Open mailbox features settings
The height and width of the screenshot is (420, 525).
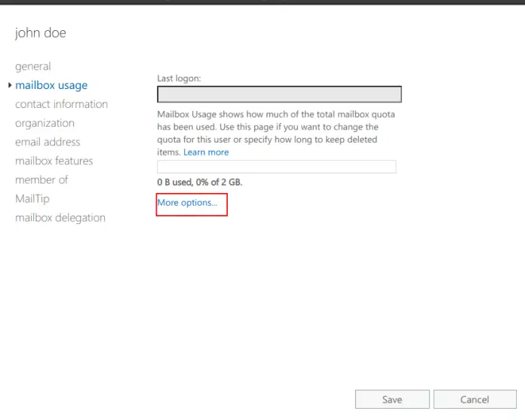[x=54, y=161]
